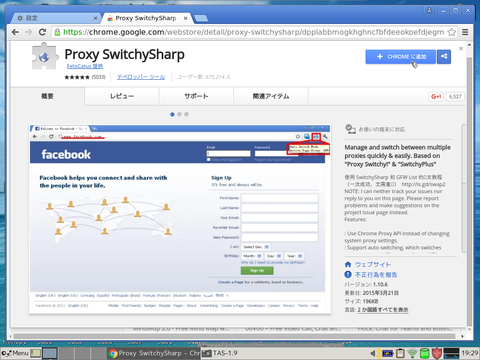Select the second screenshot carousel dot

coord(179,114)
